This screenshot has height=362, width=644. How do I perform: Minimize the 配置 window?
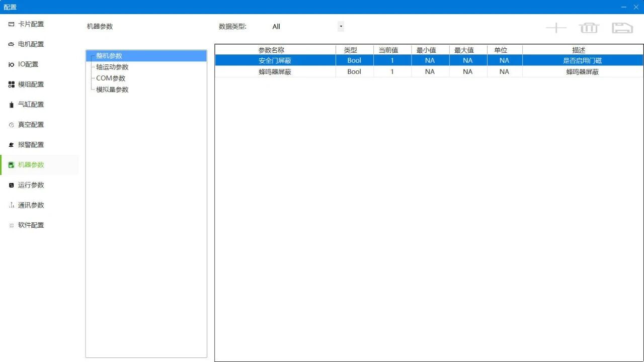tap(624, 7)
